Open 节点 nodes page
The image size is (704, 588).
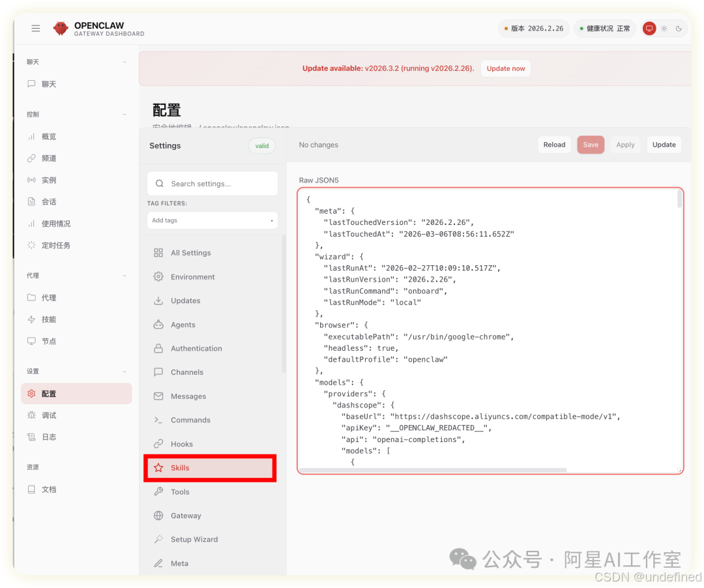(76, 341)
